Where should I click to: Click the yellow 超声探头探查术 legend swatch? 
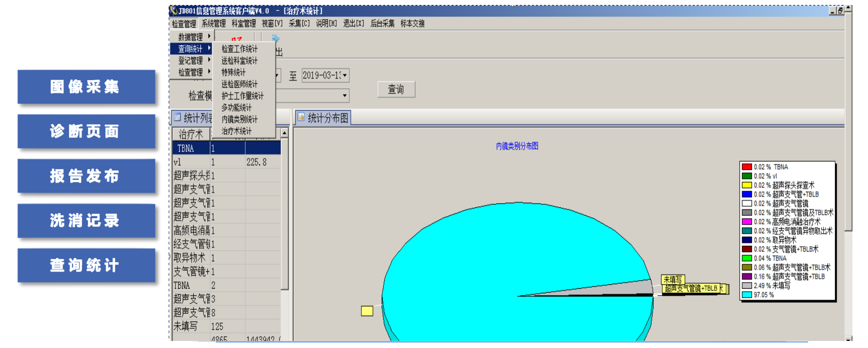pos(747,185)
